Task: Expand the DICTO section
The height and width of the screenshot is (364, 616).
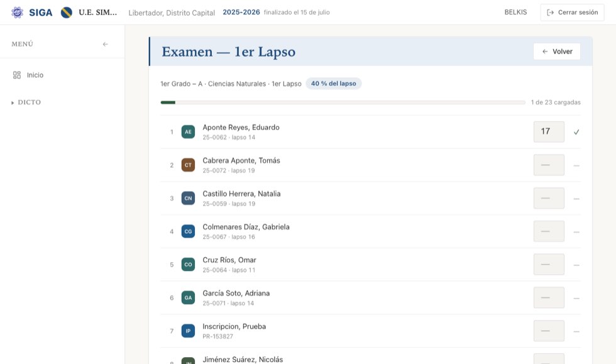Action: [26, 102]
